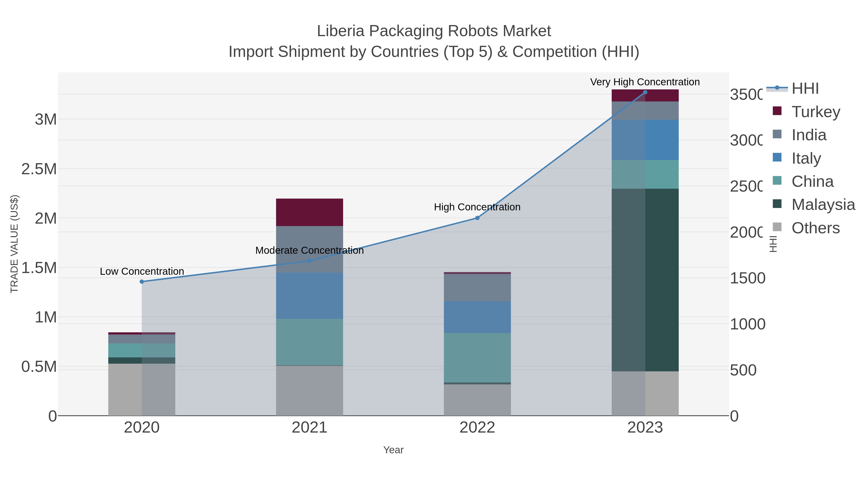Select the Very High Concentration annotation
The image size is (868, 488).
(x=645, y=82)
